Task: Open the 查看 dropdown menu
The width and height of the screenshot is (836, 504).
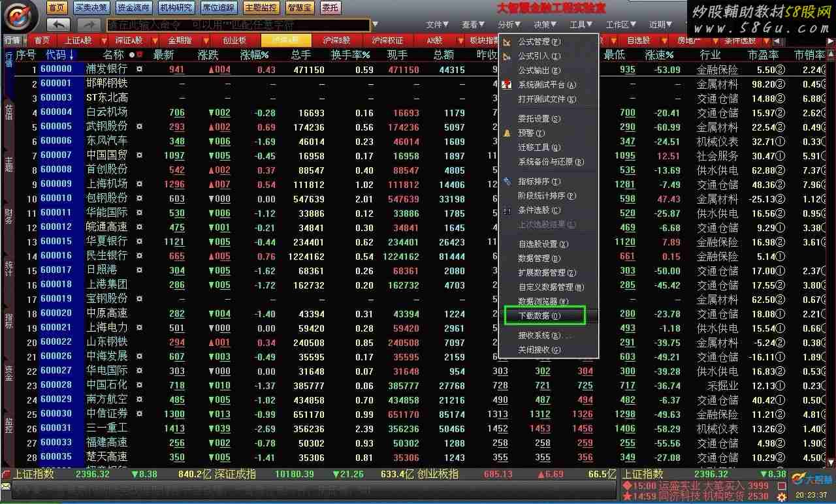Action: click(474, 25)
